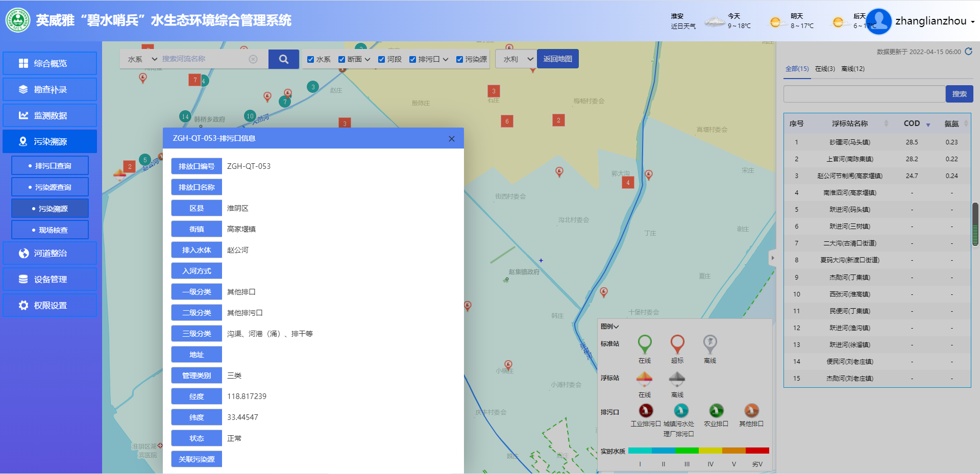980x474 pixels.
Task: Click the 返回地图 button
Action: click(x=557, y=59)
